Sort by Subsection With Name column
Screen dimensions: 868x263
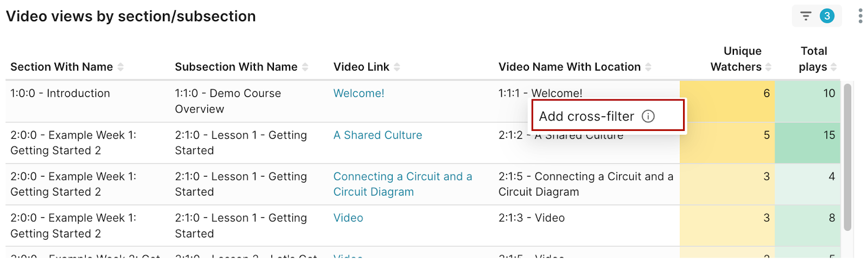click(305, 67)
